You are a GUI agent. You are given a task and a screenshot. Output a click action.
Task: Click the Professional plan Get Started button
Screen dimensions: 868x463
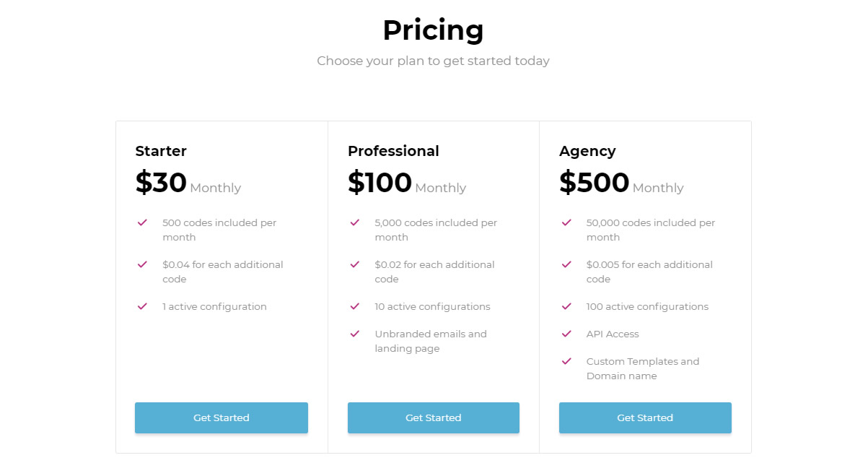(x=434, y=417)
